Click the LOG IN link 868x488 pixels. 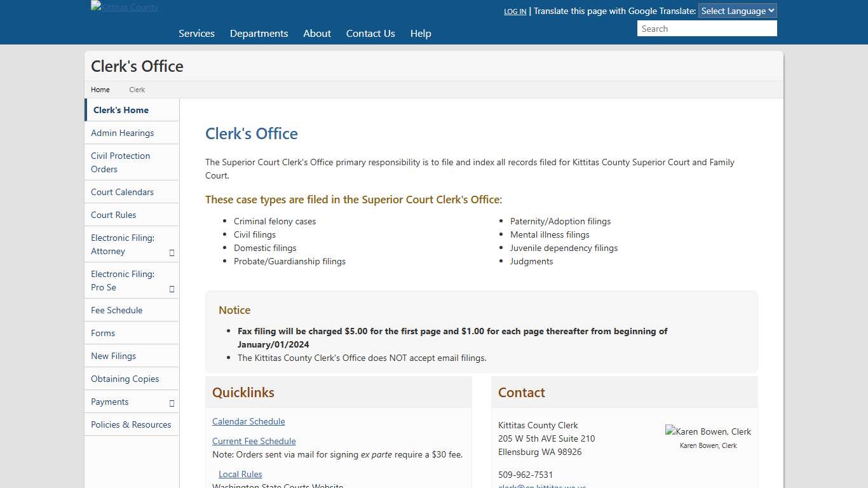pos(515,11)
